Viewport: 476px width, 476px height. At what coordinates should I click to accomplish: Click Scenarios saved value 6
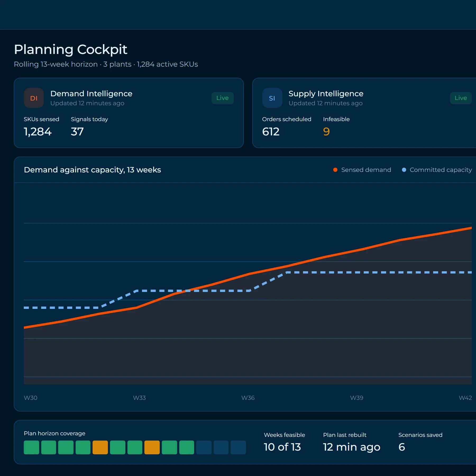click(402, 447)
